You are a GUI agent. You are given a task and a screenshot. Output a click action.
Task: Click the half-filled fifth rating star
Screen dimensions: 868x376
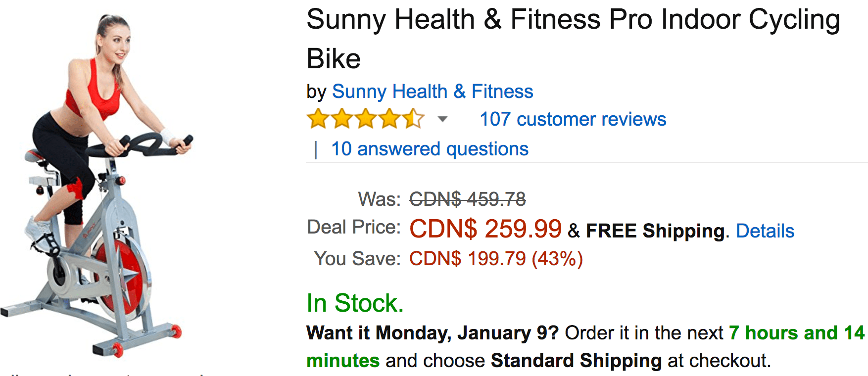pyautogui.click(x=413, y=119)
